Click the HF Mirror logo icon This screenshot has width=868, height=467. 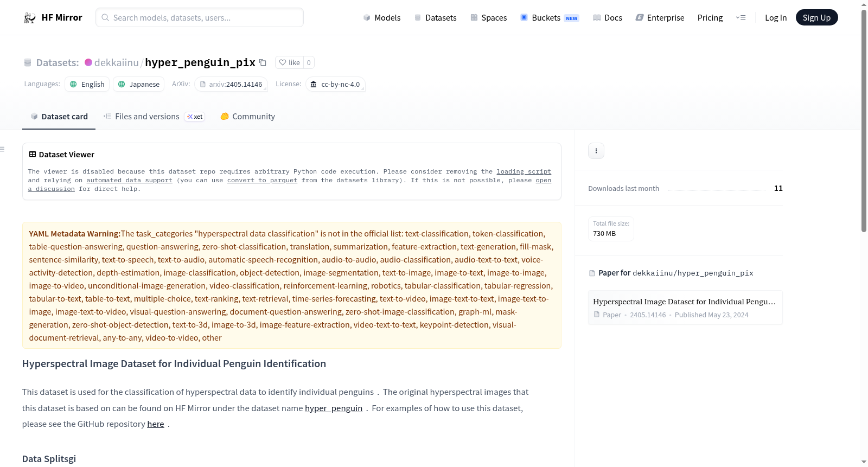(x=30, y=18)
